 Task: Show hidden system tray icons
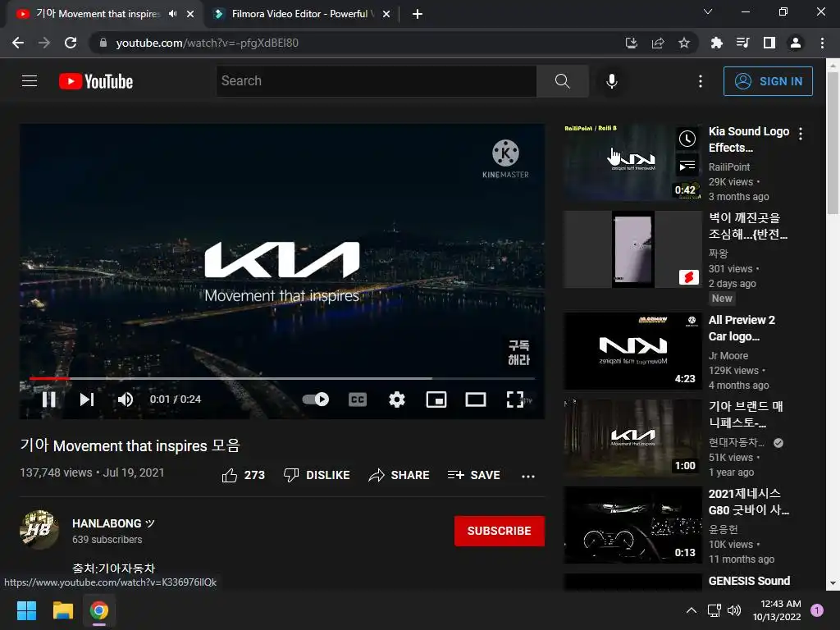click(x=692, y=610)
